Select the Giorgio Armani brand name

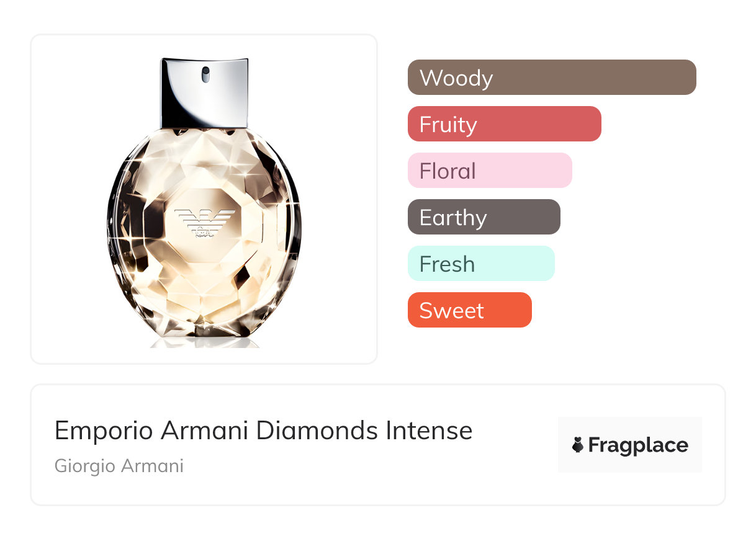[119, 465]
